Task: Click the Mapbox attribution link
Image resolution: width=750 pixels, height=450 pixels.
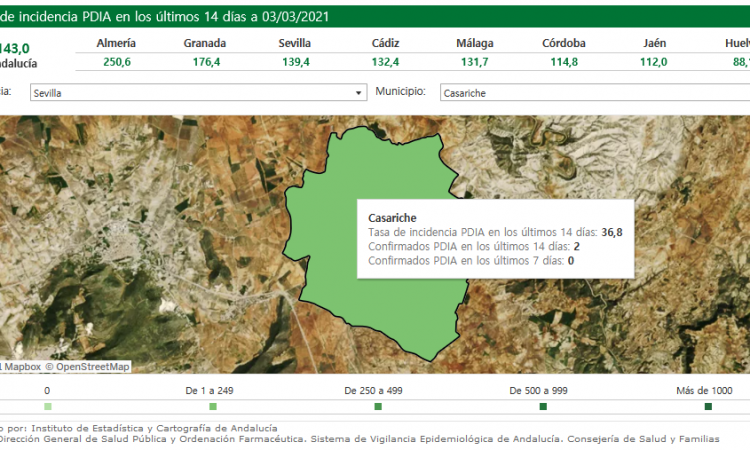Action: tap(22, 366)
